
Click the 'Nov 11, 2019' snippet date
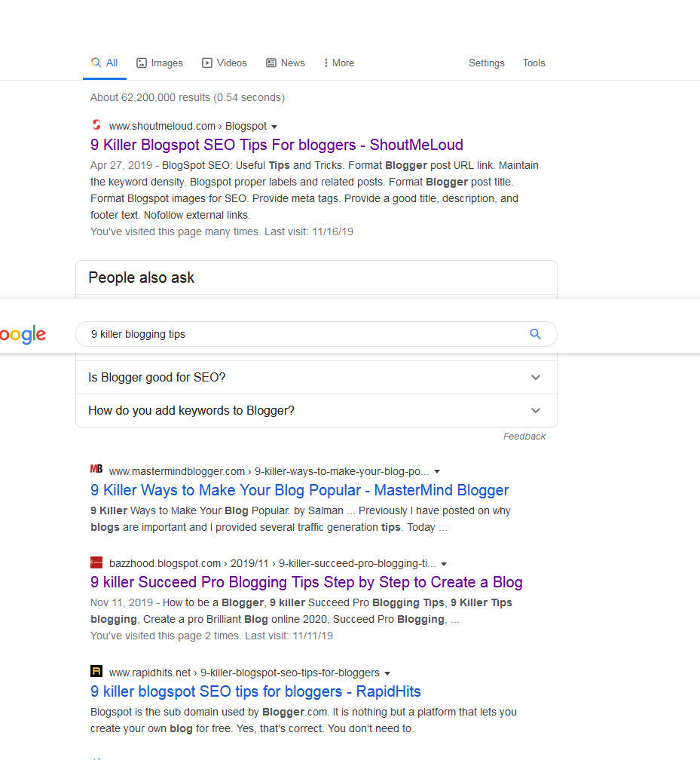121,602
